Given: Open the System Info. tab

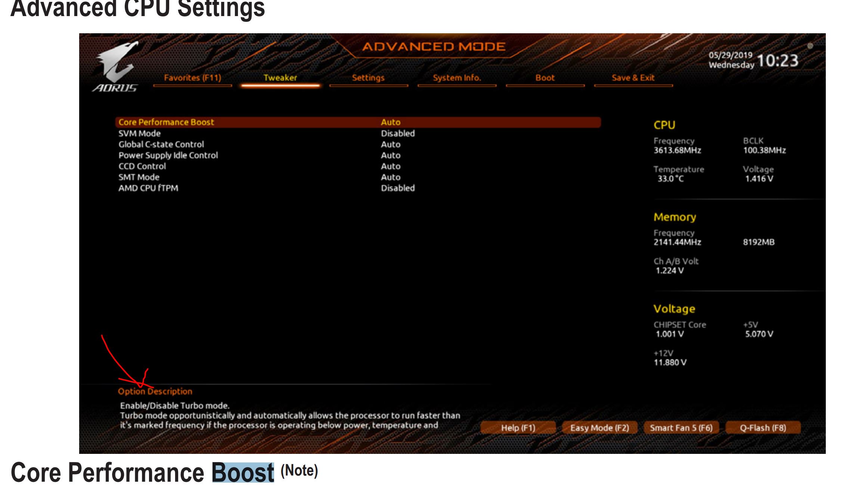Looking at the screenshot, I should click(456, 78).
